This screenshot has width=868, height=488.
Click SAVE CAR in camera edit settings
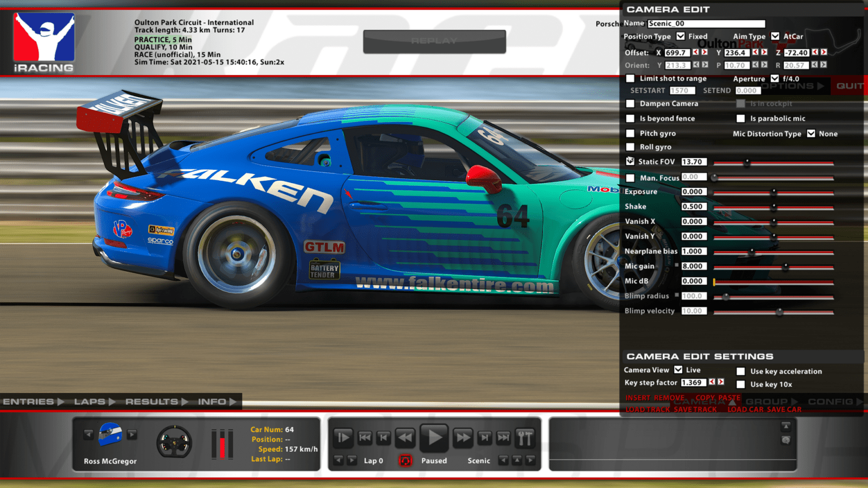[x=784, y=409]
